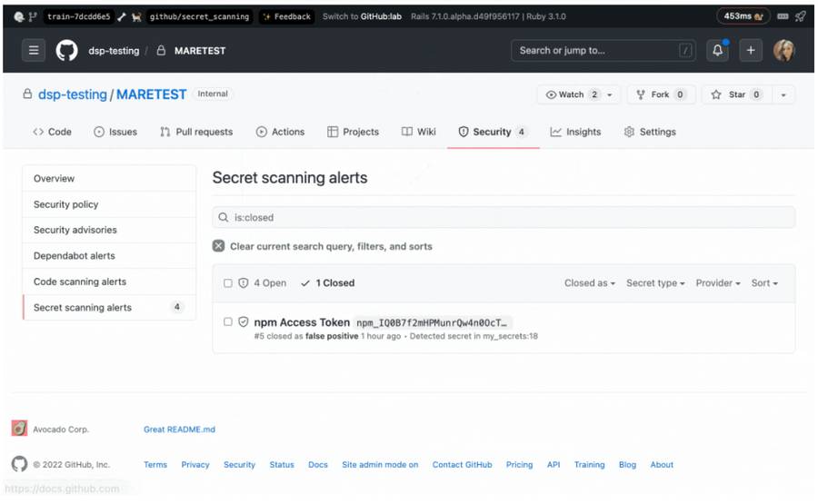818x504 pixels.
Task: Switch to the Wiki tab
Action: click(x=419, y=132)
